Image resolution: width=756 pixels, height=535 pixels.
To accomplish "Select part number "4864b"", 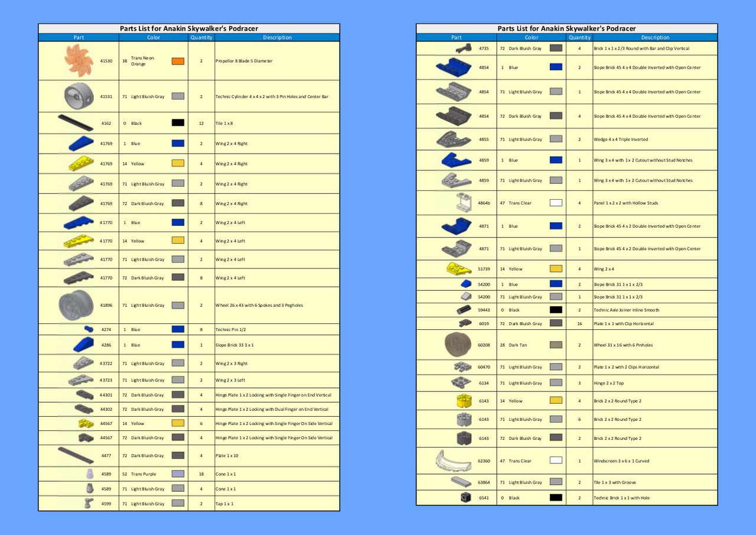I will pyautogui.click(x=484, y=203).
